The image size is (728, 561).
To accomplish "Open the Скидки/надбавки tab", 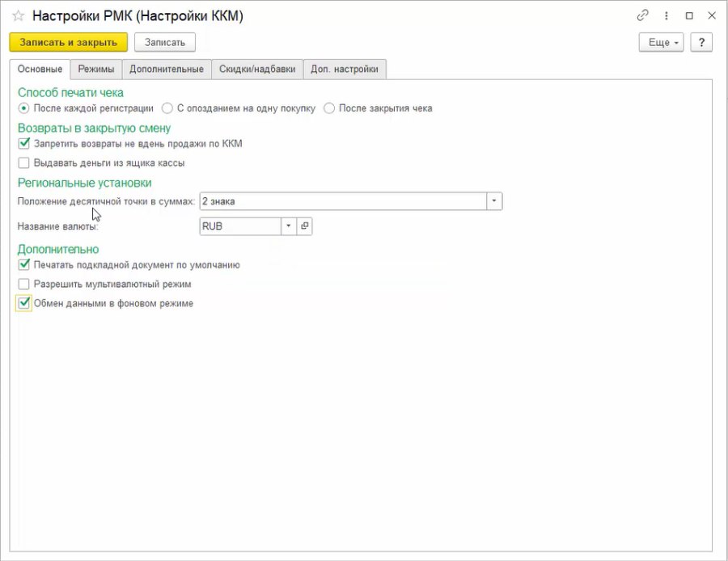I will [x=257, y=70].
